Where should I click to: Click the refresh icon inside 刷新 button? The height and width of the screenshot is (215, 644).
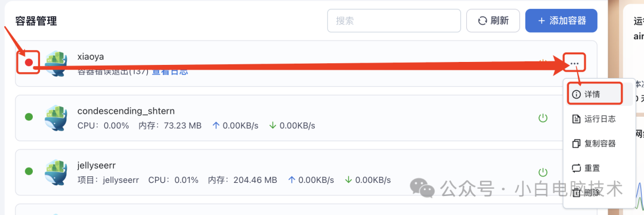pos(483,20)
